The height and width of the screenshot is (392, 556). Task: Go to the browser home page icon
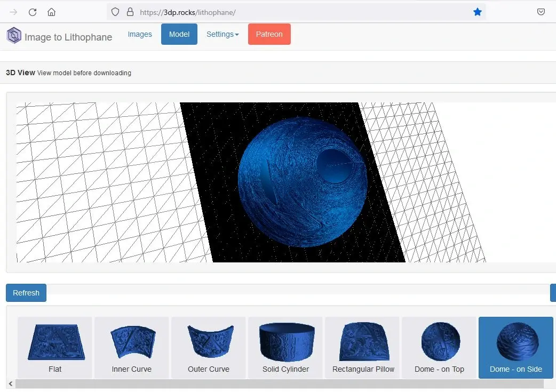tap(51, 12)
